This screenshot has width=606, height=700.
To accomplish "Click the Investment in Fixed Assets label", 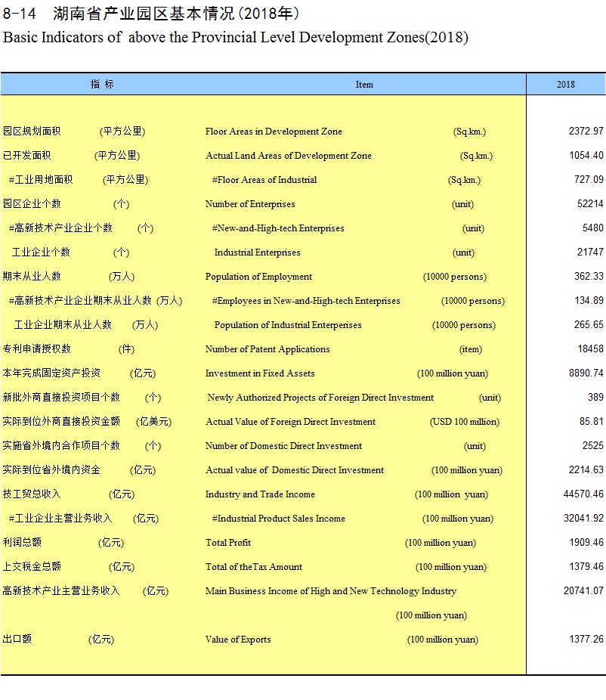I will coord(260,373).
